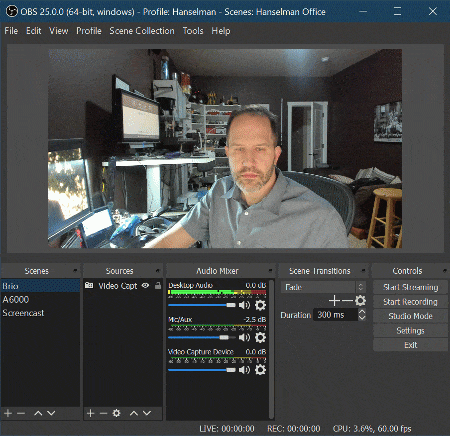The image size is (450, 436).
Task: Select the Screencast scene
Action: pyautogui.click(x=40, y=313)
